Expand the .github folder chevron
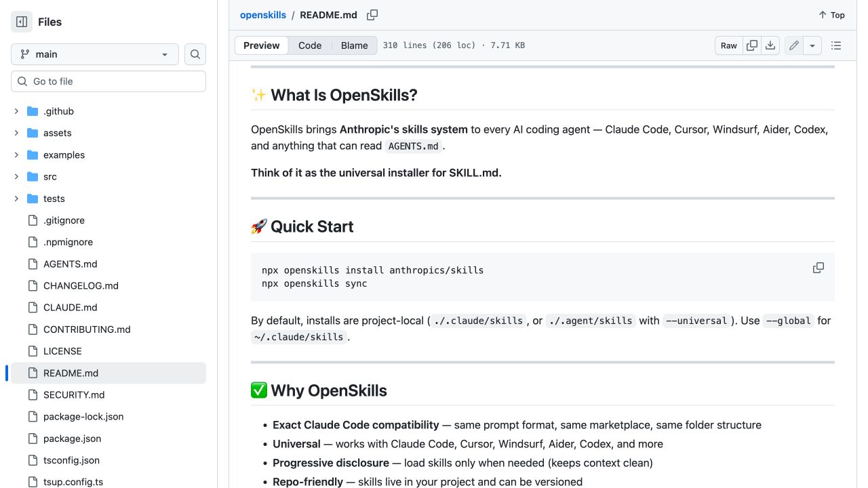The width and height of the screenshot is (868, 488). click(x=16, y=111)
